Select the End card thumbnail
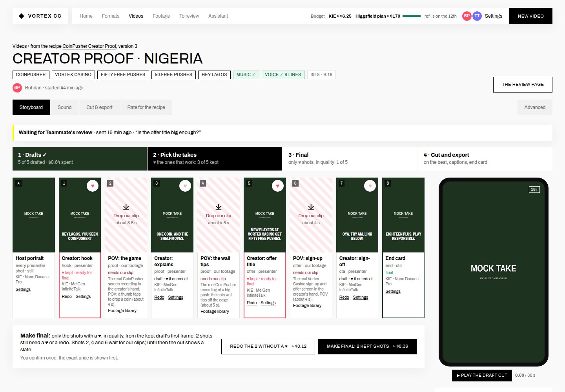Viewport: 565px width, 392px height. click(403, 215)
